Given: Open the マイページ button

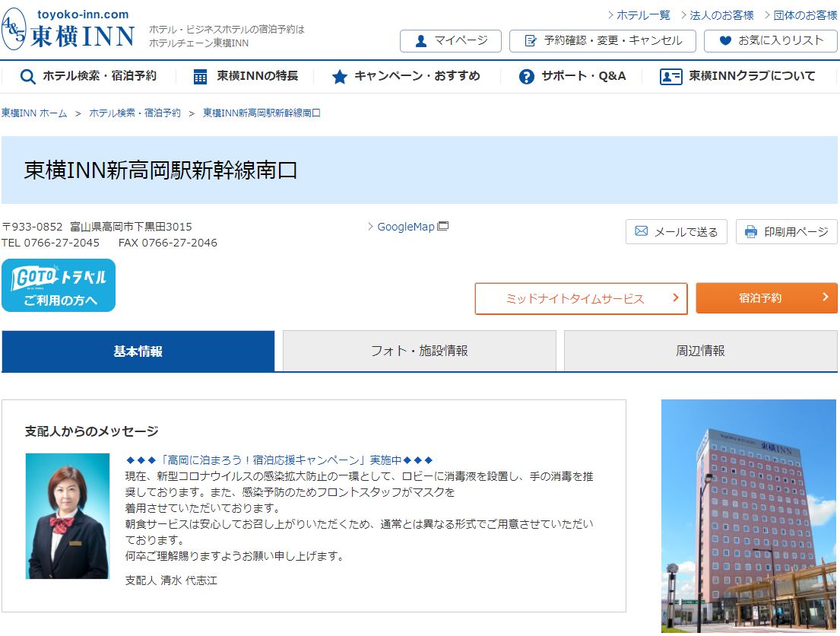Looking at the screenshot, I should [451, 41].
